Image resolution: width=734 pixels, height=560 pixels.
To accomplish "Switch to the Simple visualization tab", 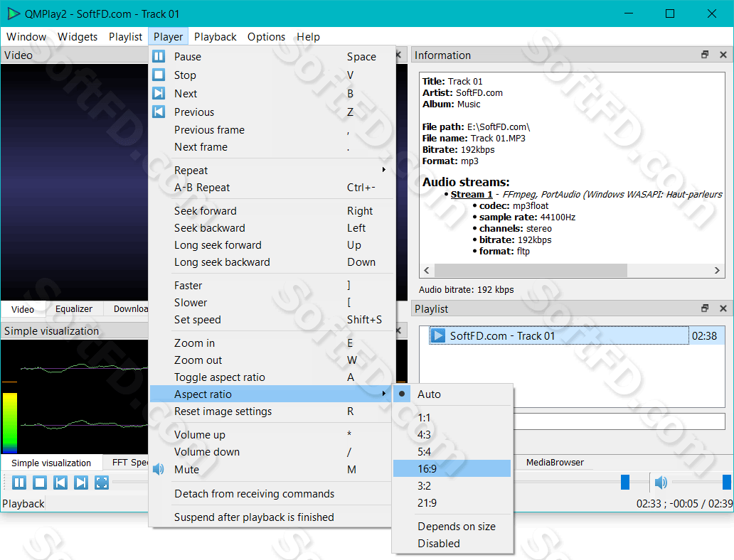I will tap(51, 463).
